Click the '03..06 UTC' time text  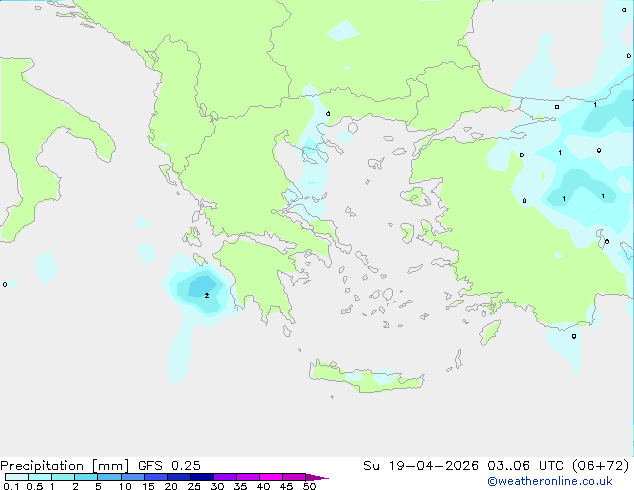pos(525,466)
